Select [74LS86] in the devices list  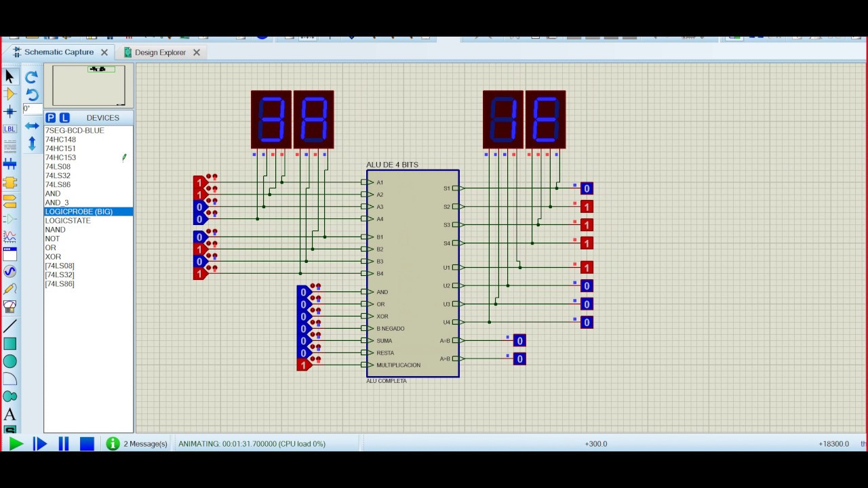click(x=60, y=284)
